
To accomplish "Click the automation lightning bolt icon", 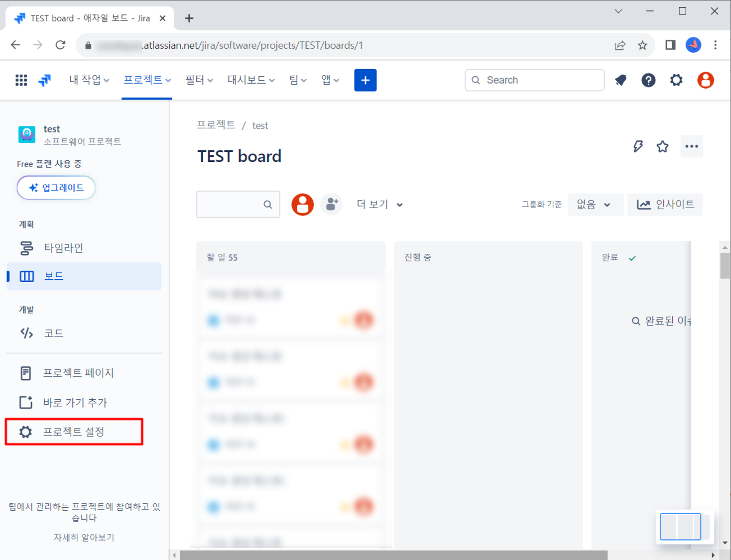I will point(638,146).
